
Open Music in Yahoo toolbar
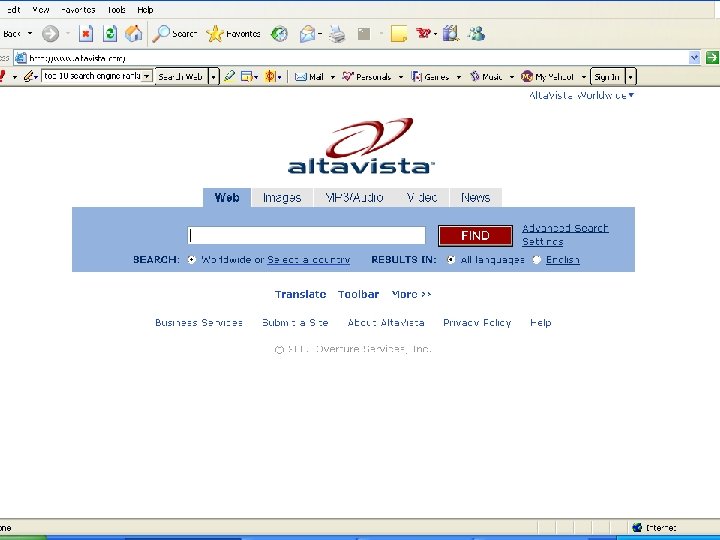coord(486,77)
